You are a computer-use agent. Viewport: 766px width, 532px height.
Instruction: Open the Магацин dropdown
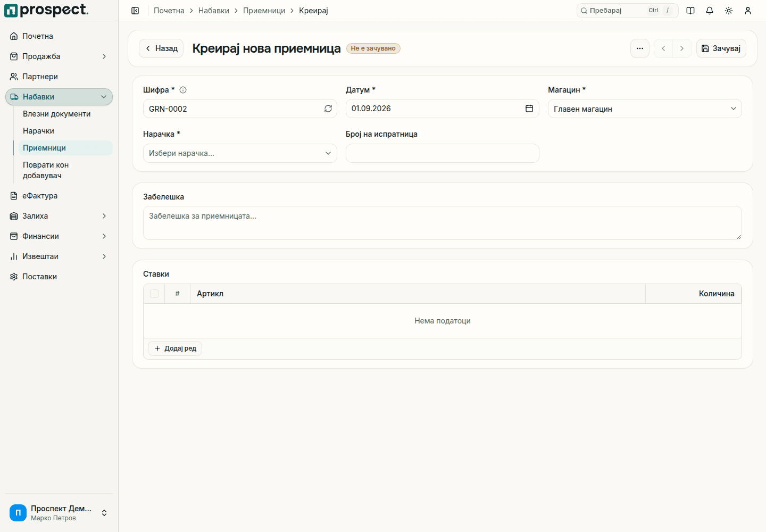click(645, 109)
